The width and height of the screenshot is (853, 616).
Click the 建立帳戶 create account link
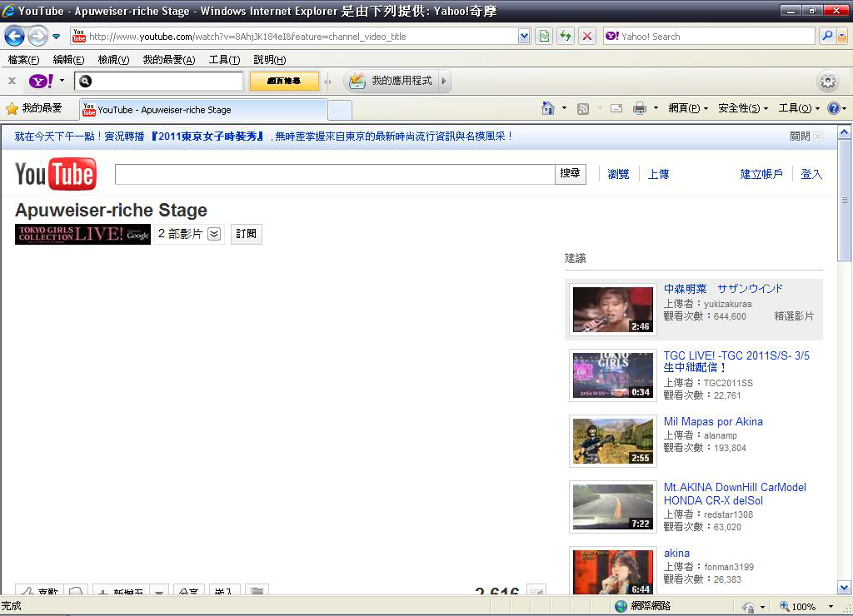pos(761,174)
